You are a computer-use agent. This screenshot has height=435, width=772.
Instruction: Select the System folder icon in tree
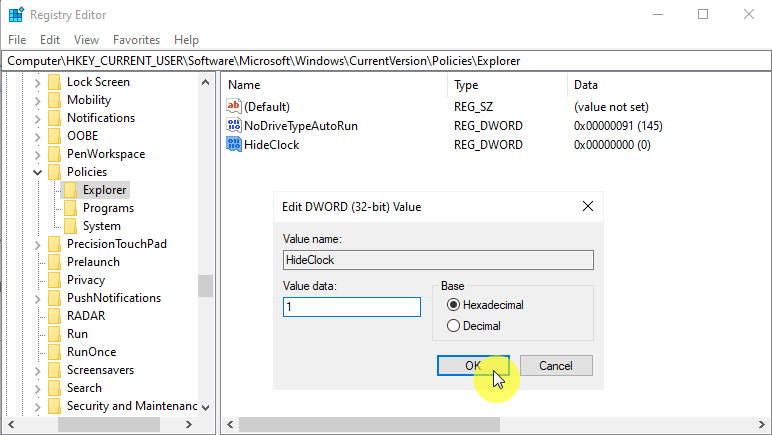click(70, 226)
